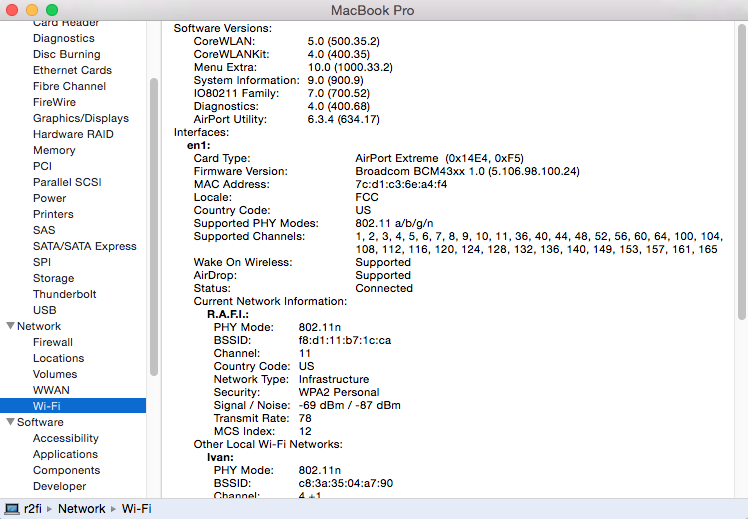Screen dimensions: 748x519
Task: Select Disc Burning in the sidebar
Action: (66, 54)
